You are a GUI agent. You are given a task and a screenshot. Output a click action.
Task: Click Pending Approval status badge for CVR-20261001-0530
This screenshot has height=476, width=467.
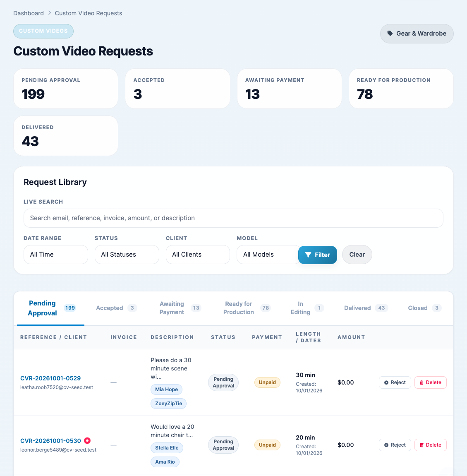click(223, 445)
